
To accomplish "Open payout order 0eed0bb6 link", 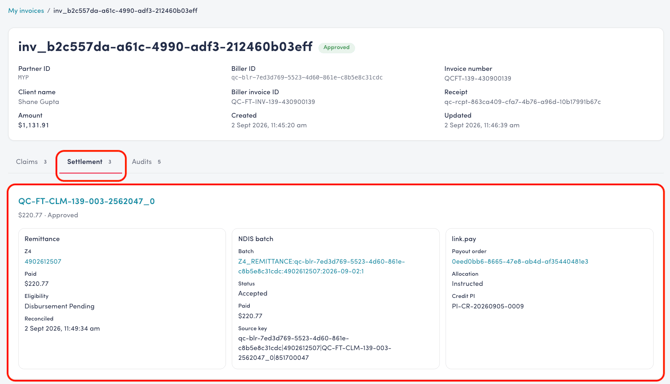I will pyautogui.click(x=520, y=261).
